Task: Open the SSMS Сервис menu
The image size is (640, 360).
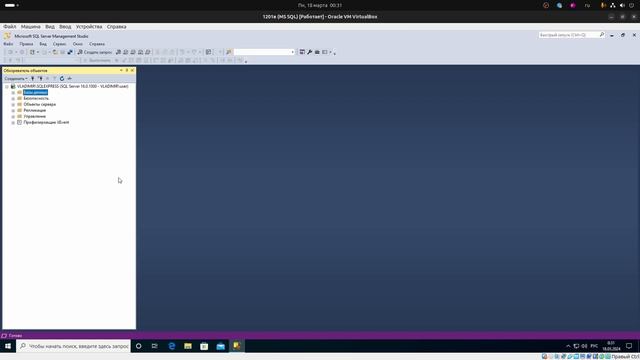Action: point(60,44)
